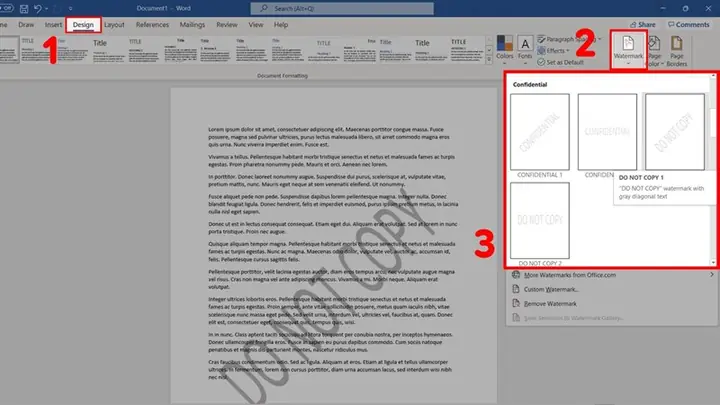Open the References tab

pos(152,22)
